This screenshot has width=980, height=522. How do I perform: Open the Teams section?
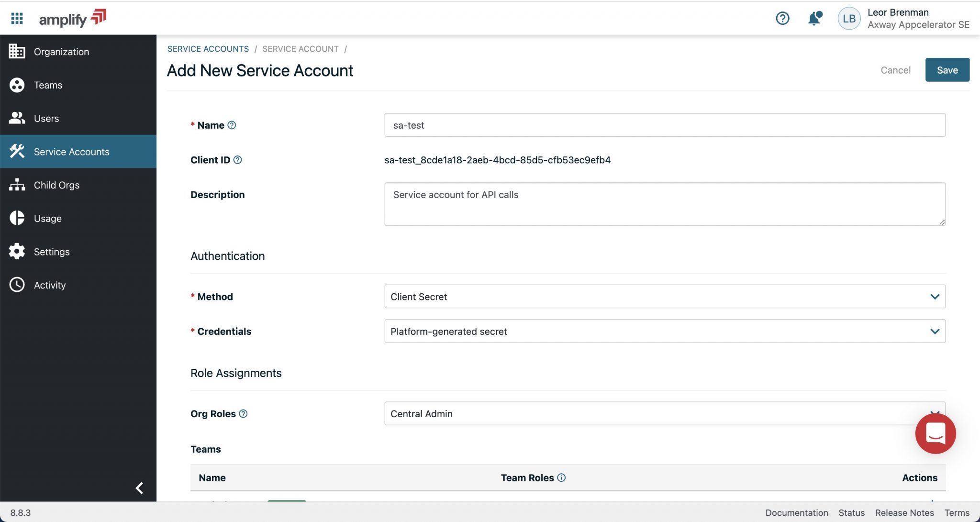(x=47, y=85)
